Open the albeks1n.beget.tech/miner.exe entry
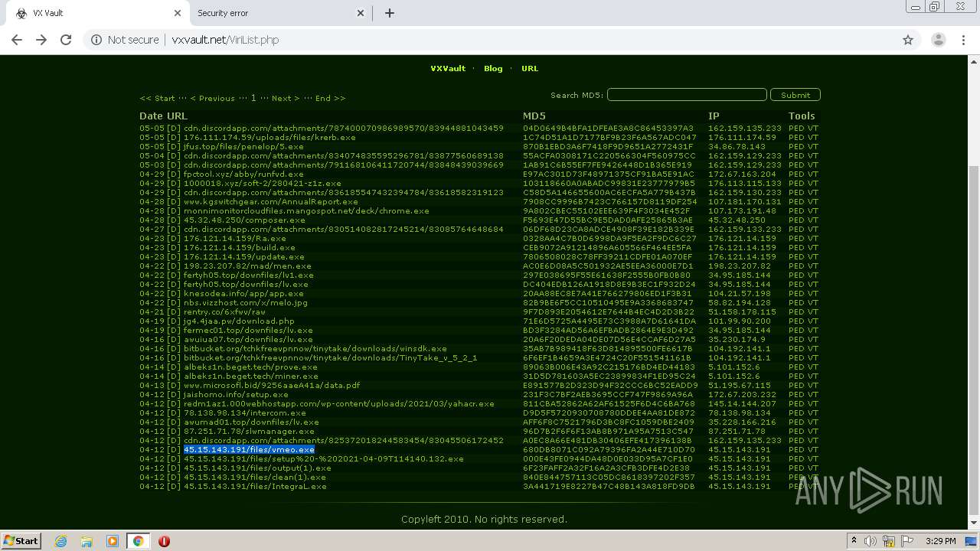The height and width of the screenshot is (551, 980). pos(250,377)
